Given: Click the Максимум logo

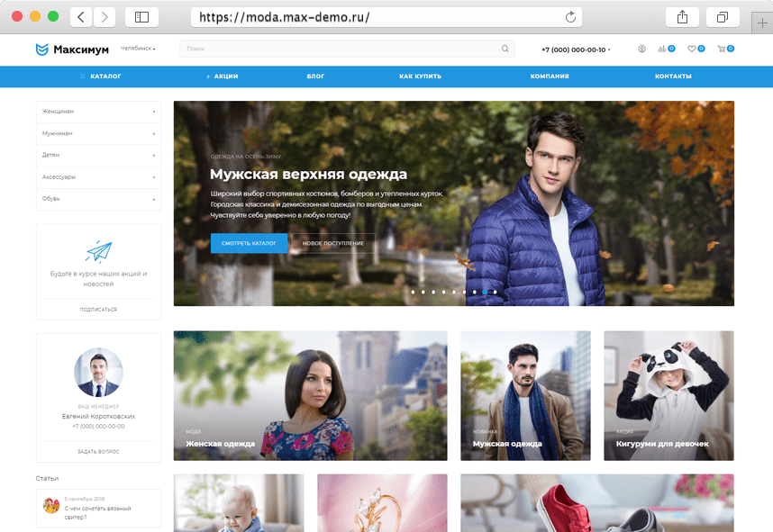Looking at the screenshot, I should point(72,50).
